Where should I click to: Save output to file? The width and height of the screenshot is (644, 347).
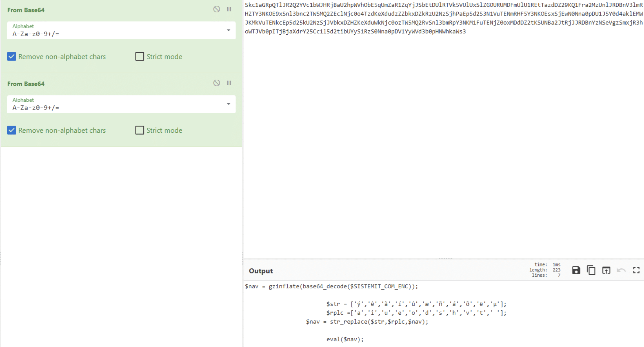click(576, 270)
